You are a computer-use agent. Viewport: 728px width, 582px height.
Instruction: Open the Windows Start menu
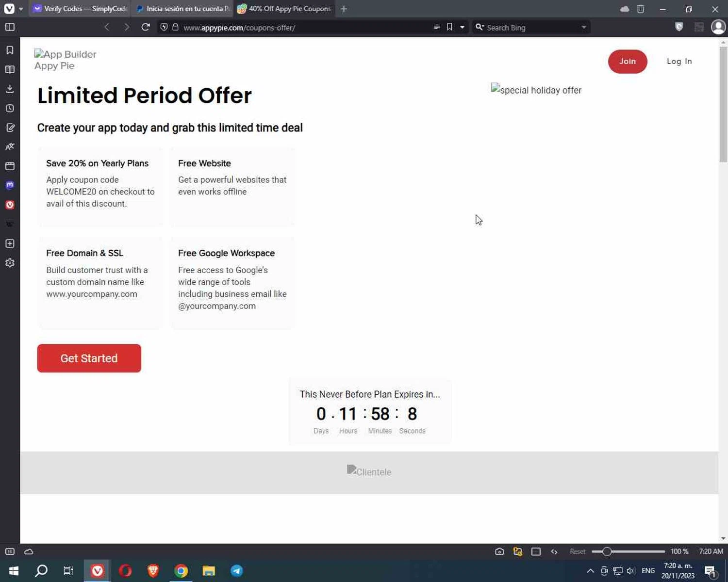point(14,571)
